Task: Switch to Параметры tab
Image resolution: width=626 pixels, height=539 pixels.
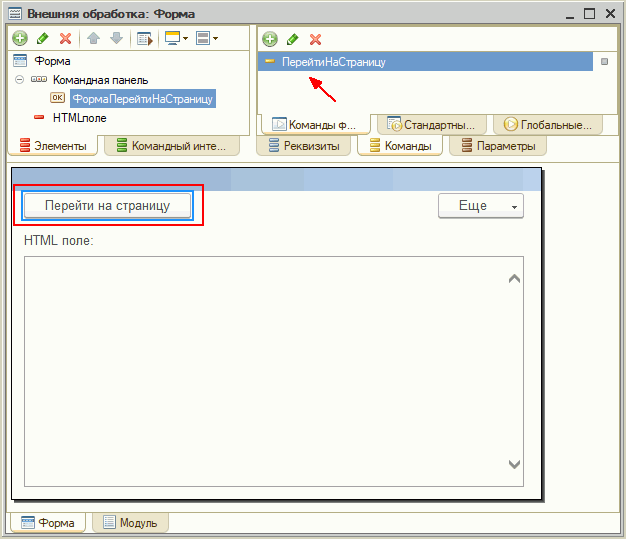Action: (x=498, y=146)
